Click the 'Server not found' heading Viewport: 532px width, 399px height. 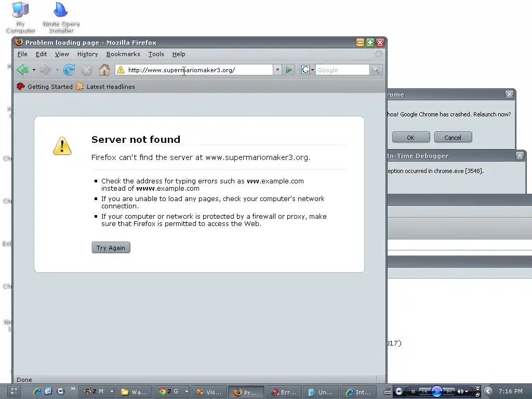[136, 139]
